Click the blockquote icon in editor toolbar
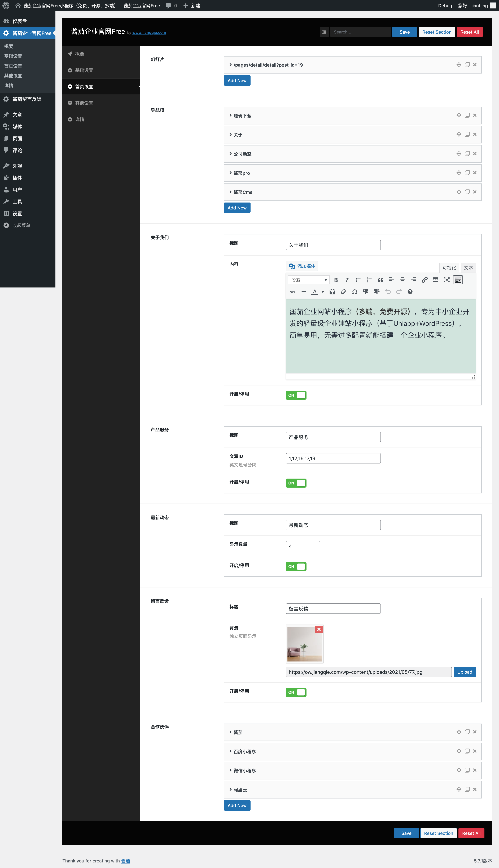Screen dimensions: 499x868 [x=380, y=280]
